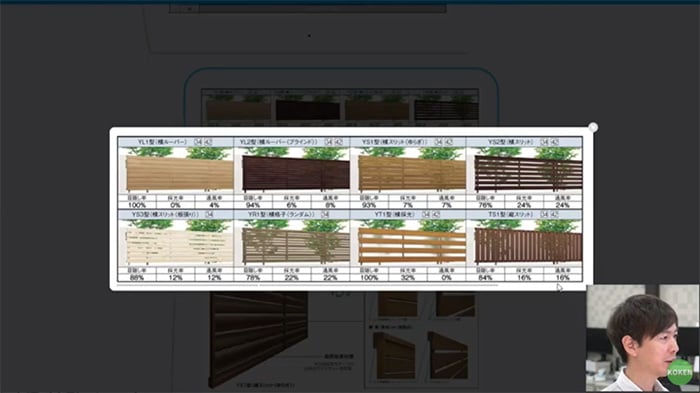Click the large dark fence image behind popup
This screenshot has width=700, height=393.
pyautogui.click(x=258, y=338)
